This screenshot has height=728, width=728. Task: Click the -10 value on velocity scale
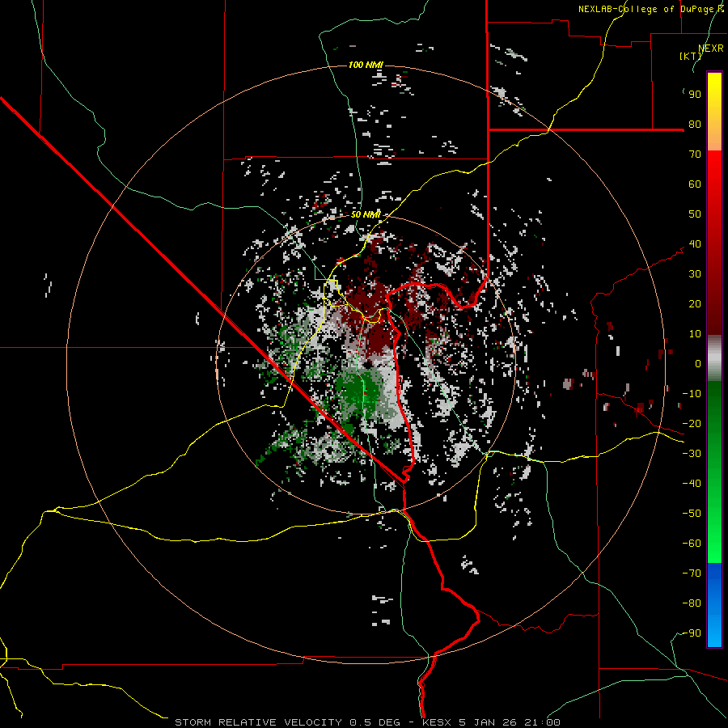click(692, 394)
